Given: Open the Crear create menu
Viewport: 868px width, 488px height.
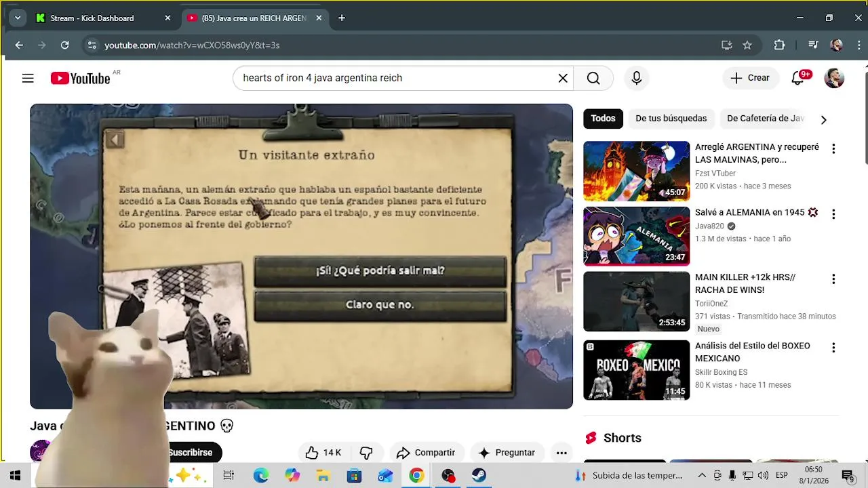Looking at the screenshot, I should 750,78.
